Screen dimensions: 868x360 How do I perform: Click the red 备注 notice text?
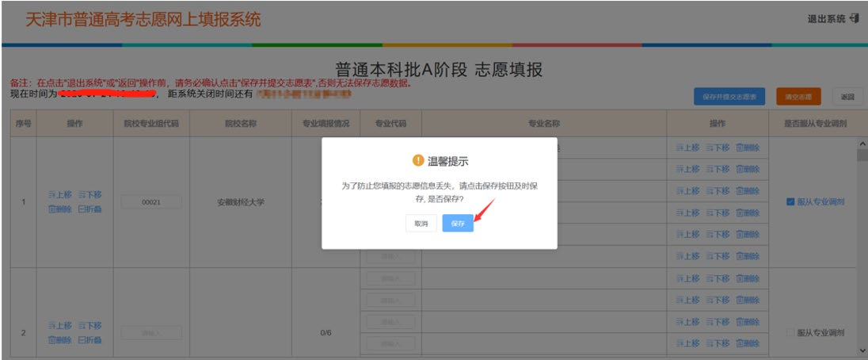pyautogui.click(x=211, y=83)
